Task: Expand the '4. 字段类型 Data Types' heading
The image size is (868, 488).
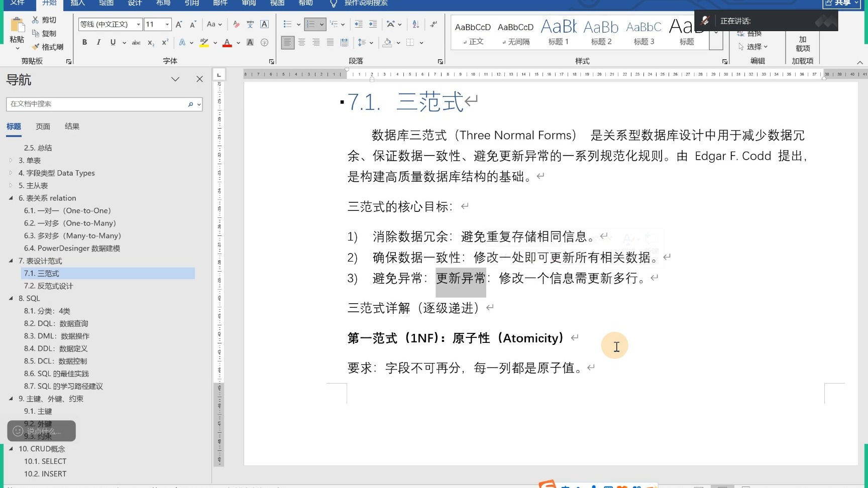Action: [11, 173]
